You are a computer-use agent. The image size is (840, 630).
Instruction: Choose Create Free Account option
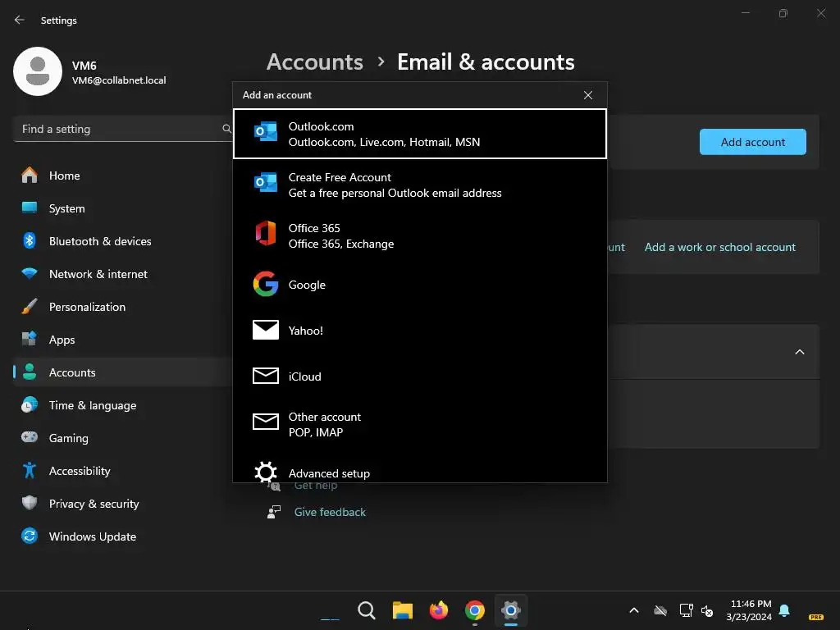pyautogui.click(x=420, y=185)
